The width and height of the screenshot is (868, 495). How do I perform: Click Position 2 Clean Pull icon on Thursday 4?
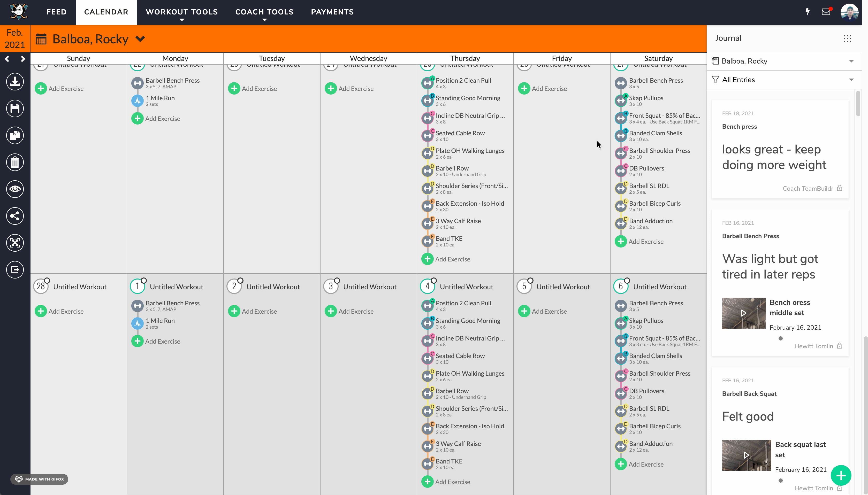428,306
